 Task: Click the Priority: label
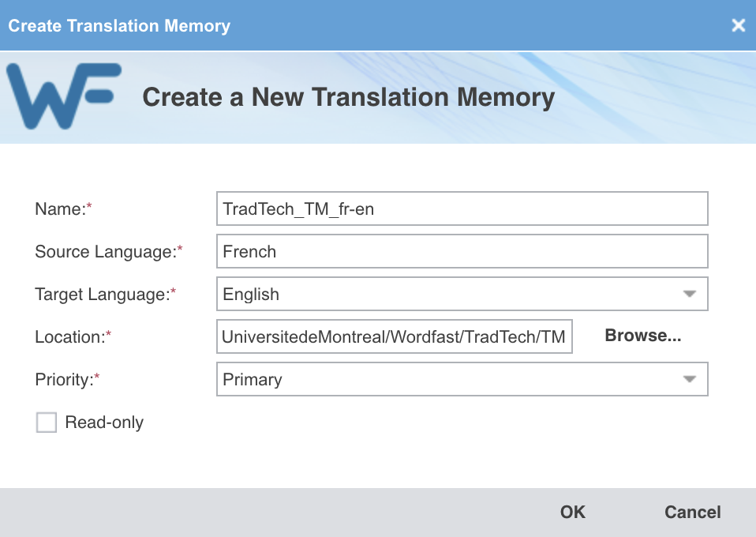point(67,379)
